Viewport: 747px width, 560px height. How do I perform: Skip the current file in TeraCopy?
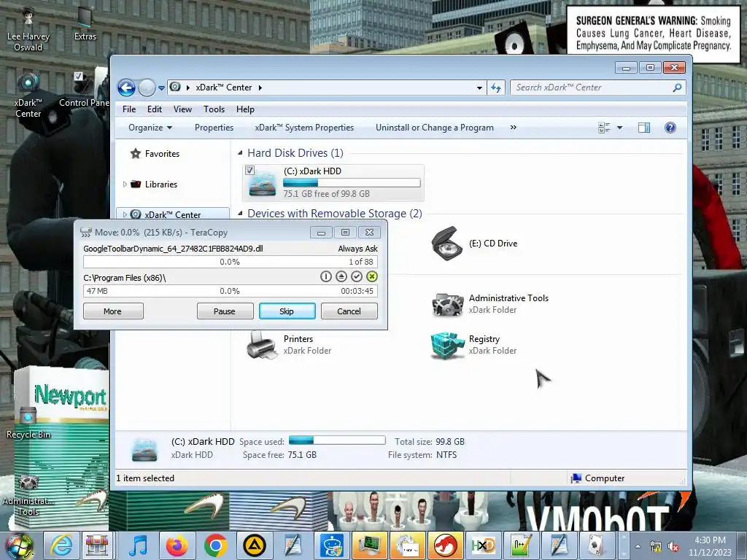pos(287,311)
